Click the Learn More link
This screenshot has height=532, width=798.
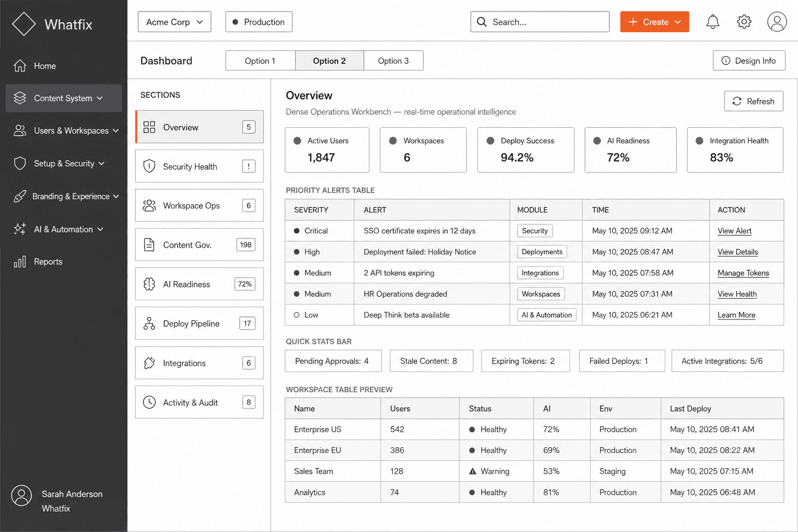[x=737, y=315]
